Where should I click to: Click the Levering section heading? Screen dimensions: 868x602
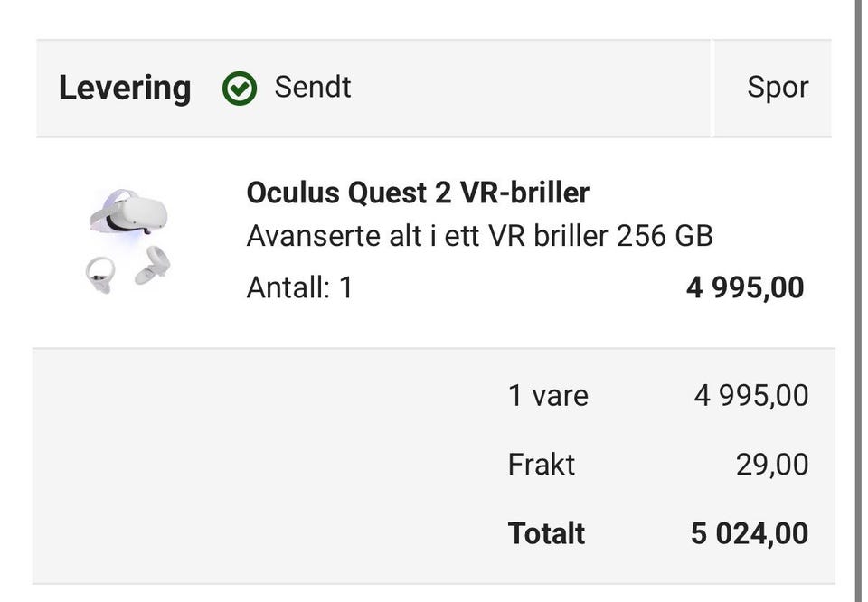[125, 89]
